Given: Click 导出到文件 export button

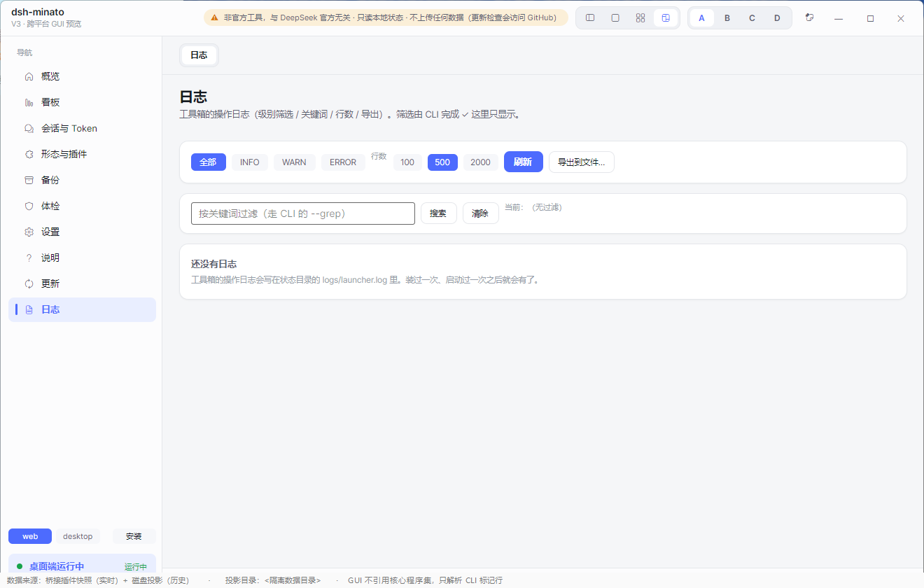Looking at the screenshot, I should click(582, 162).
